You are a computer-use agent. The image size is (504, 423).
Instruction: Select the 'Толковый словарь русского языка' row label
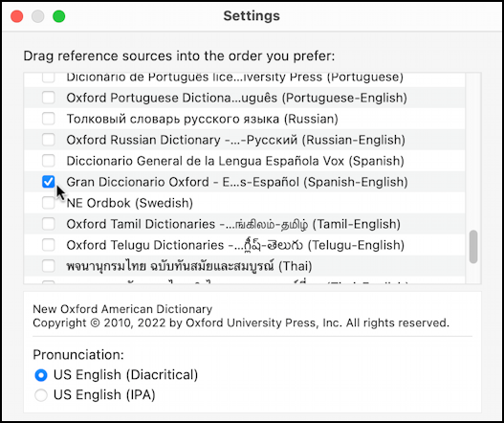coord(202,119)
